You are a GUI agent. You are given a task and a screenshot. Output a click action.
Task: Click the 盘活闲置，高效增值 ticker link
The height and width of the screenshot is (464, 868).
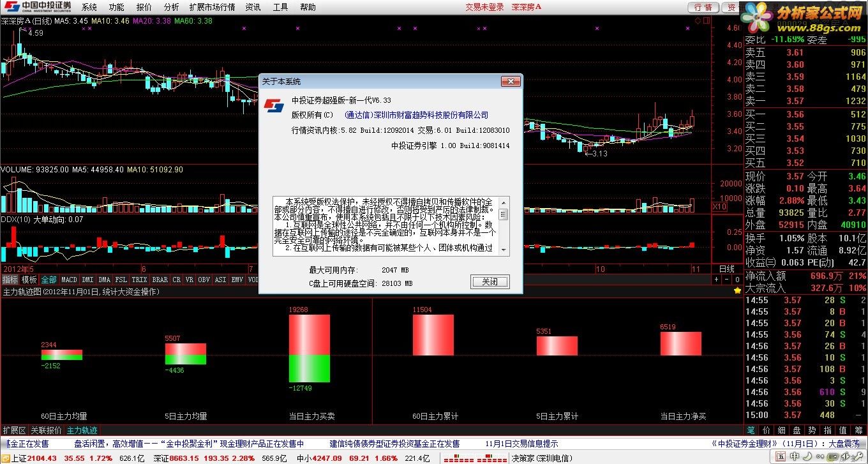pos(108,444)
